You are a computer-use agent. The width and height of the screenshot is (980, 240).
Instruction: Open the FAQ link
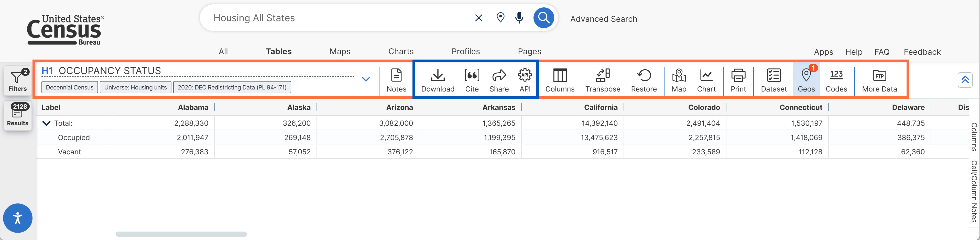[881, 52]
